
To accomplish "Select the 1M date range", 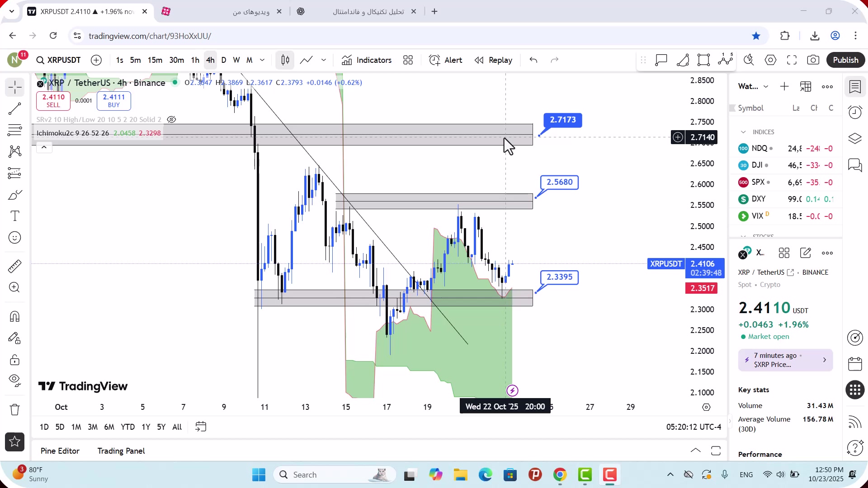I will tap(76, 427).
